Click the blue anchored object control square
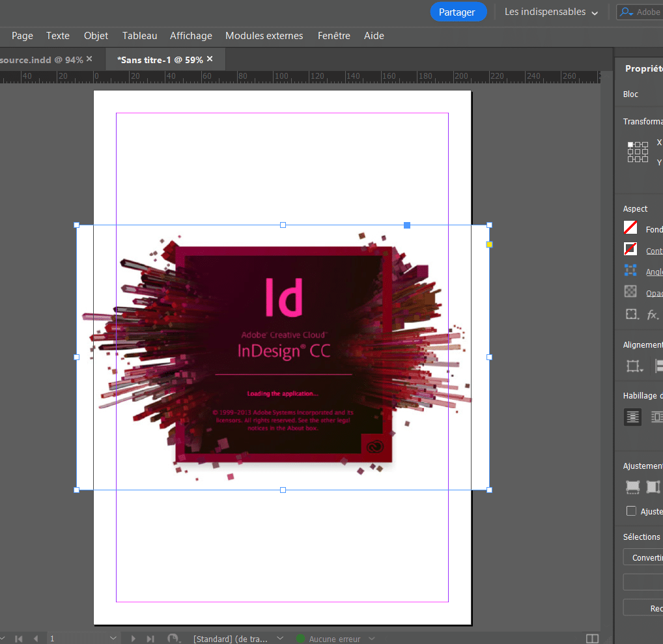Viewport: 663px width, 644px height. click(x=407, y=225)
